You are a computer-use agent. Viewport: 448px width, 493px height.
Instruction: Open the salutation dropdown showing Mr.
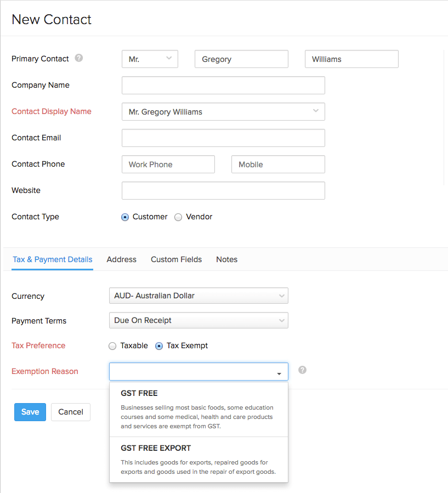(x=149, y=59)
